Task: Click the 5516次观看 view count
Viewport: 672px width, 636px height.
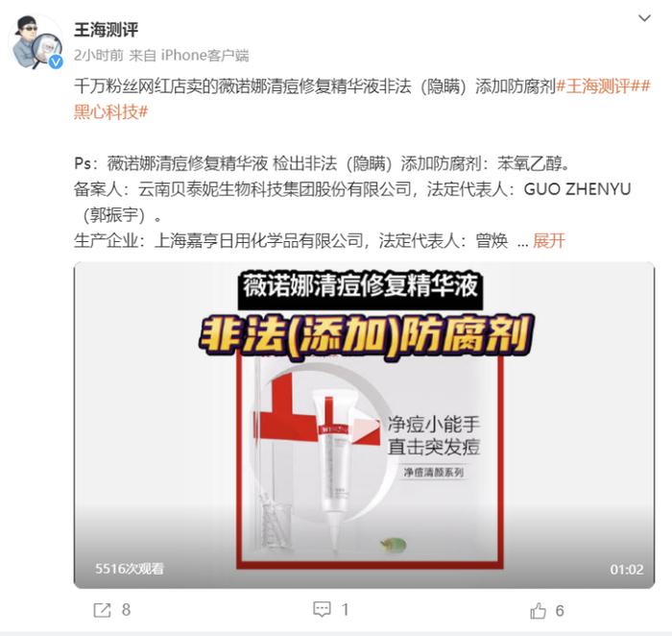Action: tap(130, 569)
